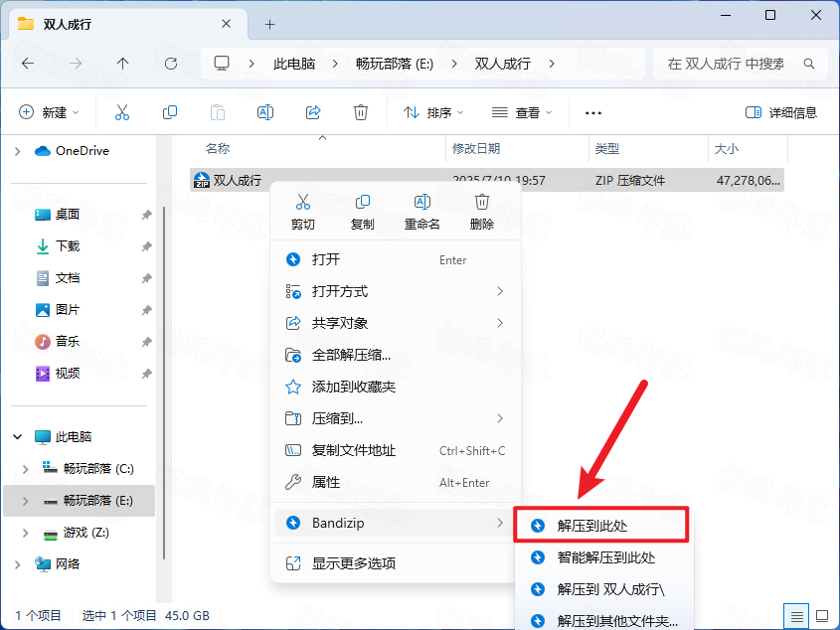Select the 双人成行 ZIP file icon

[x=202, y=180]
